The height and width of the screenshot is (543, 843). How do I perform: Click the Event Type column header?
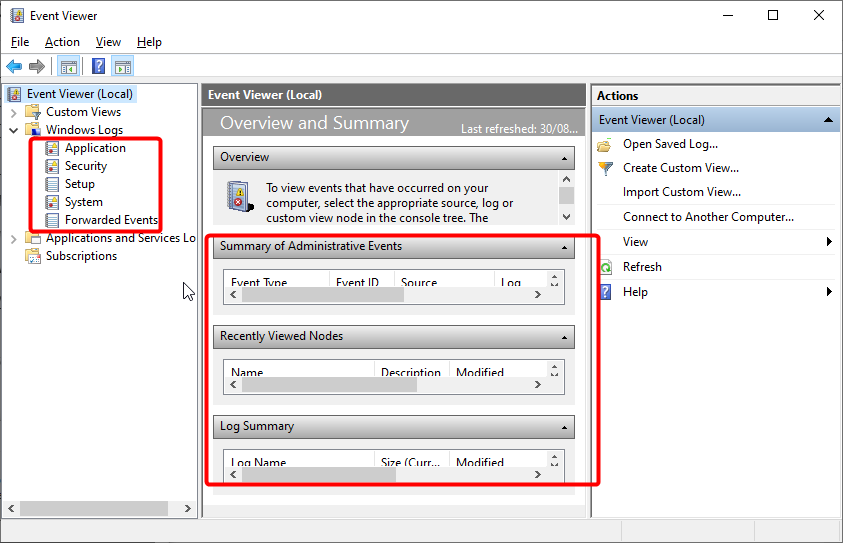tap(276, 281)
